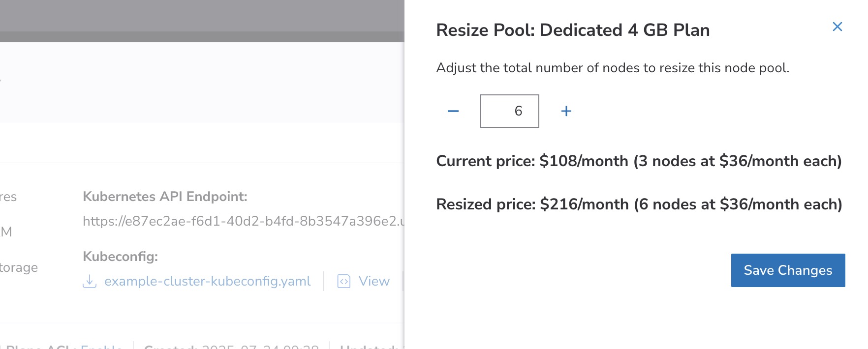Increase node count with plus icon
This screenshot has height=349, width=868.
coord(566,111)
